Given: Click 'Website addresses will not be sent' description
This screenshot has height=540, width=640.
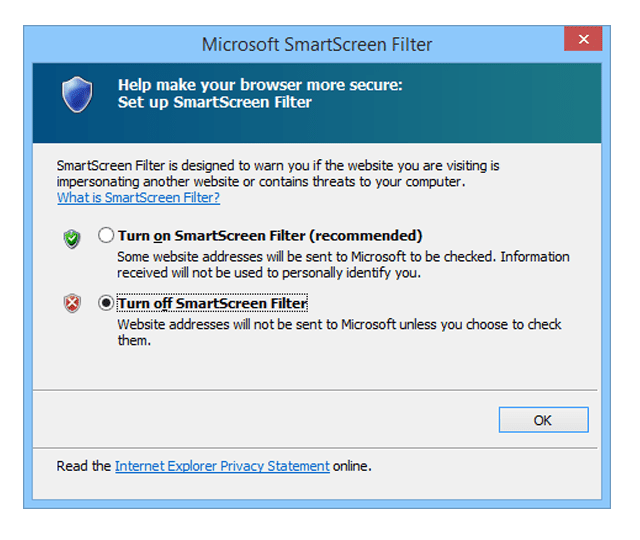Looking at the screenshot, I should (x=340, y=332).
